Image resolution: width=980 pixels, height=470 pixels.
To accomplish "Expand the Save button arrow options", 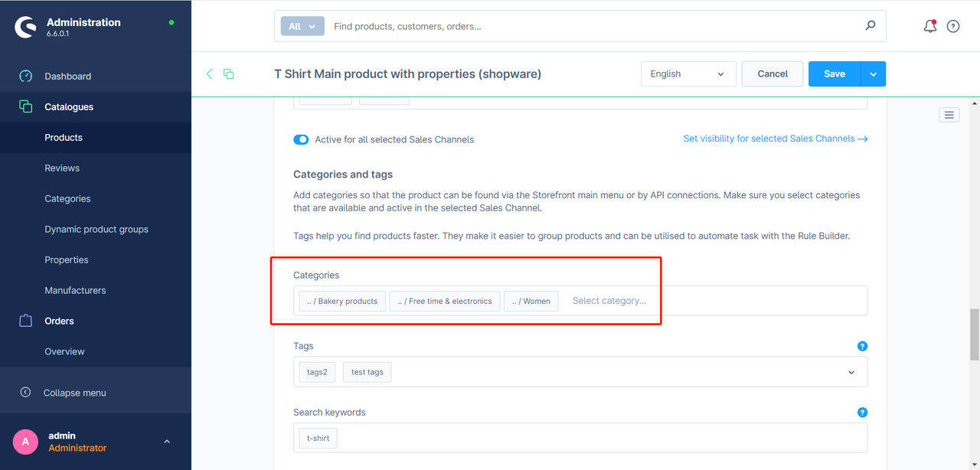I will pos(874,73).
